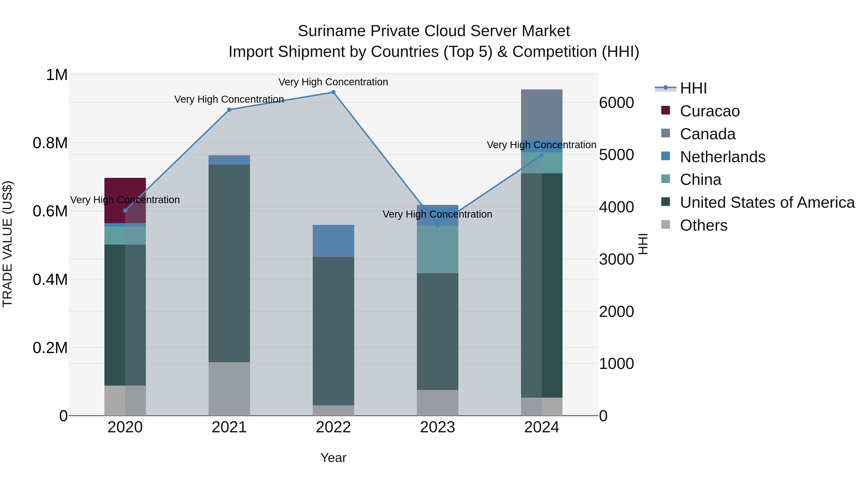Screen dimensions: 868x488
Task: Toggle the China legend entry
Action: tap(691, 180)
